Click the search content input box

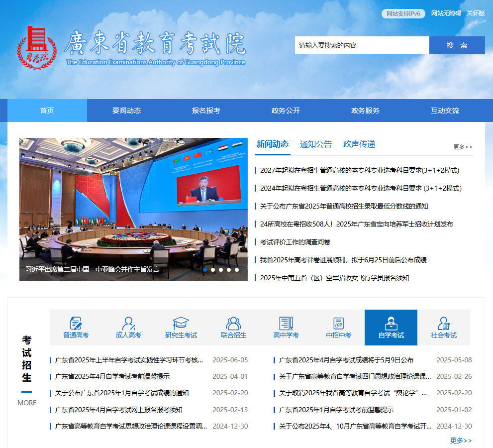362,45
